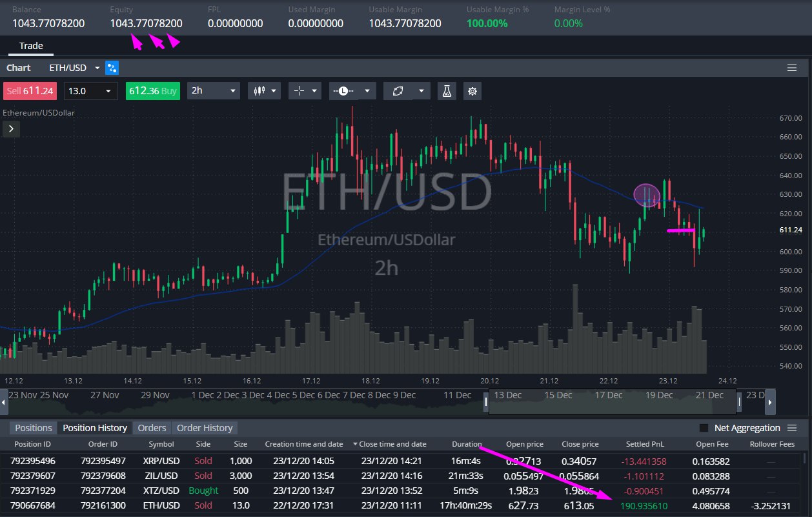Click the Position ID column header
The height and width of the screenshot is (517, 812).
(x=32, y=444)
